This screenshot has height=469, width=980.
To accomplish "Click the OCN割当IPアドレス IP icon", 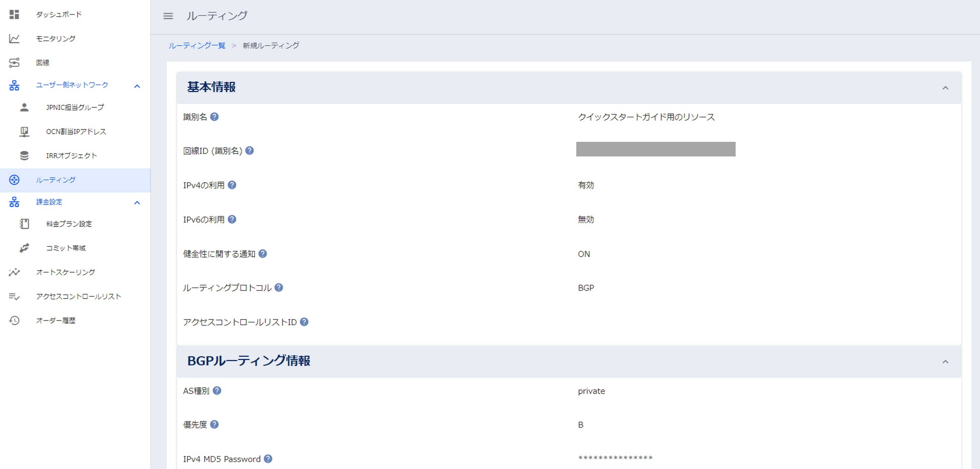I will [x=24, y=132].
